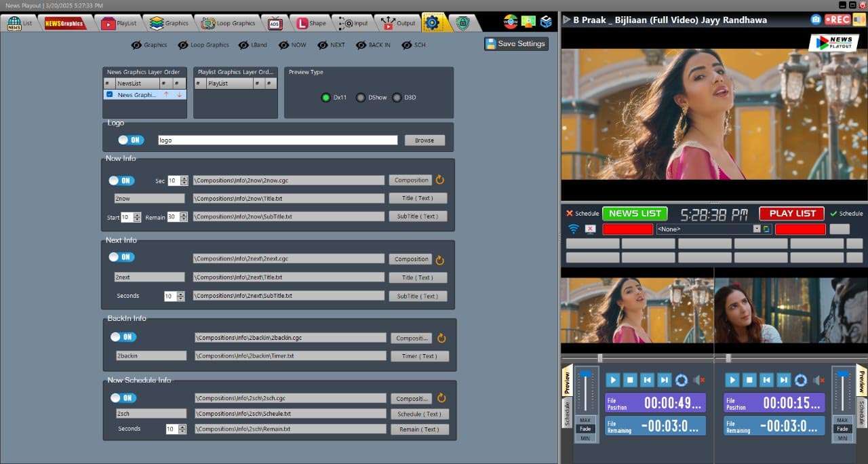Click the loop icon on left player
Image resolution: width=868 pixels, height=464 pixels.
click(682, 381)
